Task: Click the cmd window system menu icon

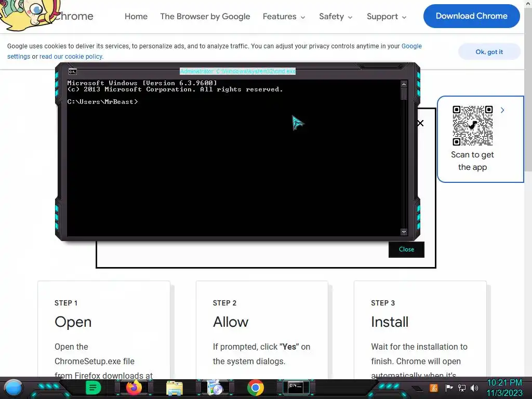Action: pos(73,72)
